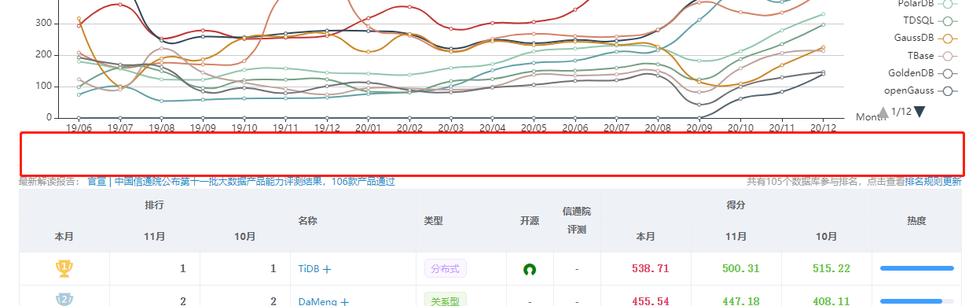980x306 pixels.
Task: Go to the previous legend page arrow
Action: [x=883, y=112]
